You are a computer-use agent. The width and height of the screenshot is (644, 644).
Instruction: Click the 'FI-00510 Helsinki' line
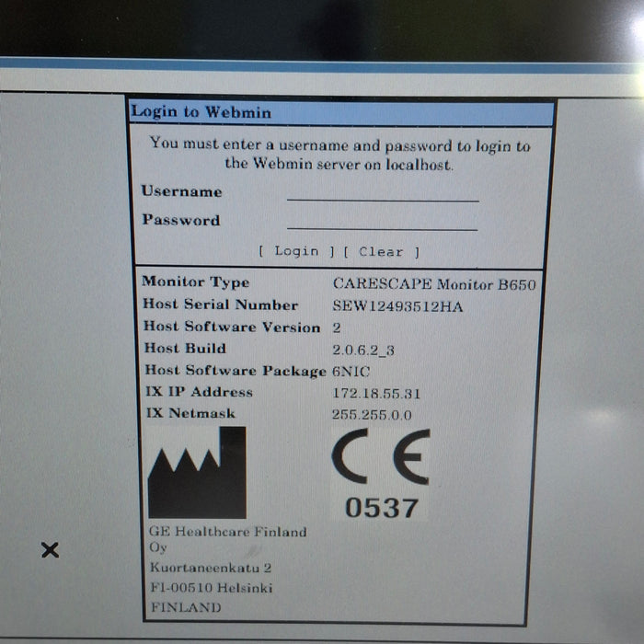[x=212, y=587]
